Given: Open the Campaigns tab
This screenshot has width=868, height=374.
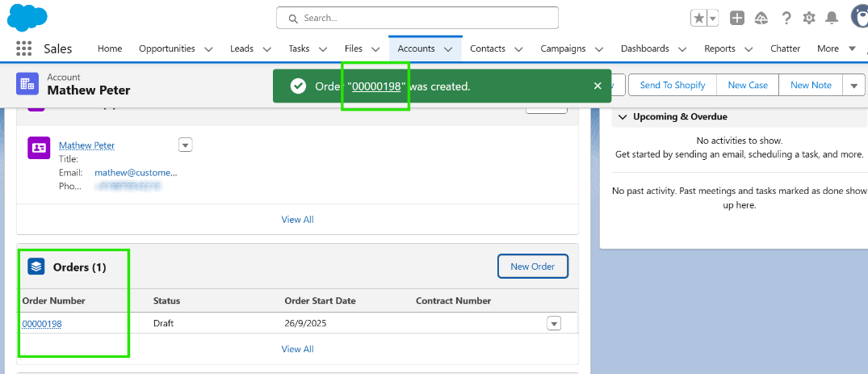Looking at the screenshot, I should point(563,48).
